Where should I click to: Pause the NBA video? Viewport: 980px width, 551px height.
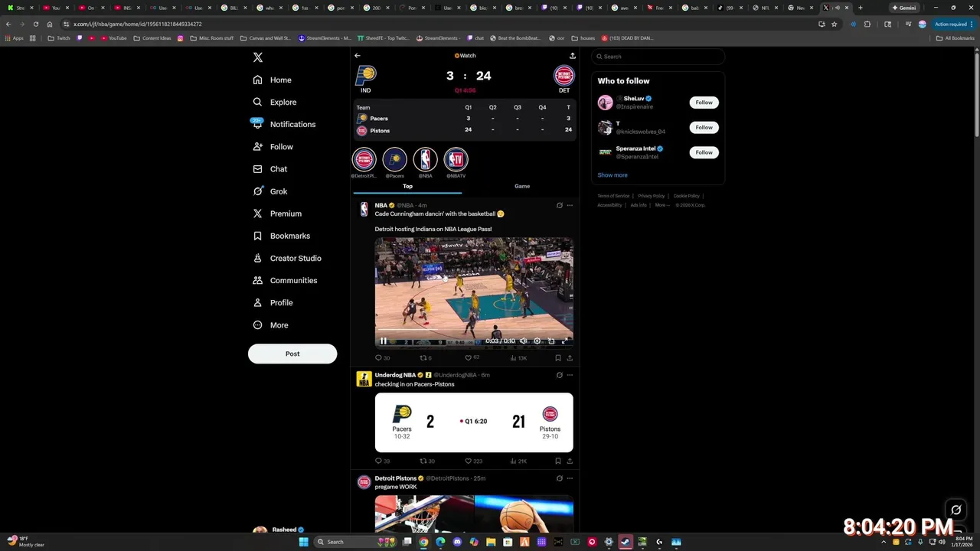pos(384,341)
